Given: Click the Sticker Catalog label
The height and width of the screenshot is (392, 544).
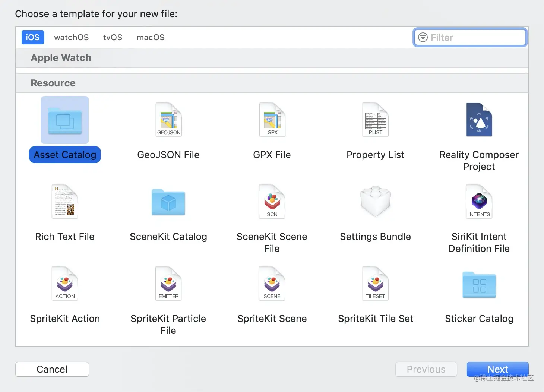Looking at the screenshot, I should click(x=479, y=319).
